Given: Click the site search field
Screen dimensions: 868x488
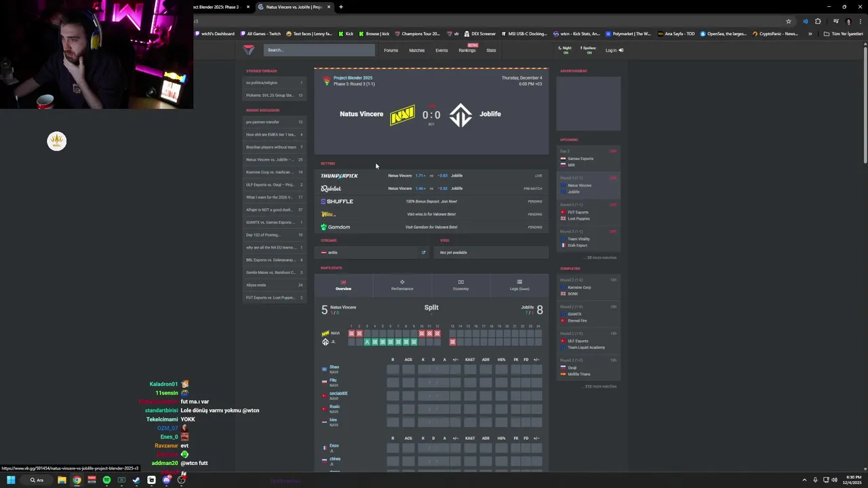Looking at the screenshot, I should (x=319, y=50).
